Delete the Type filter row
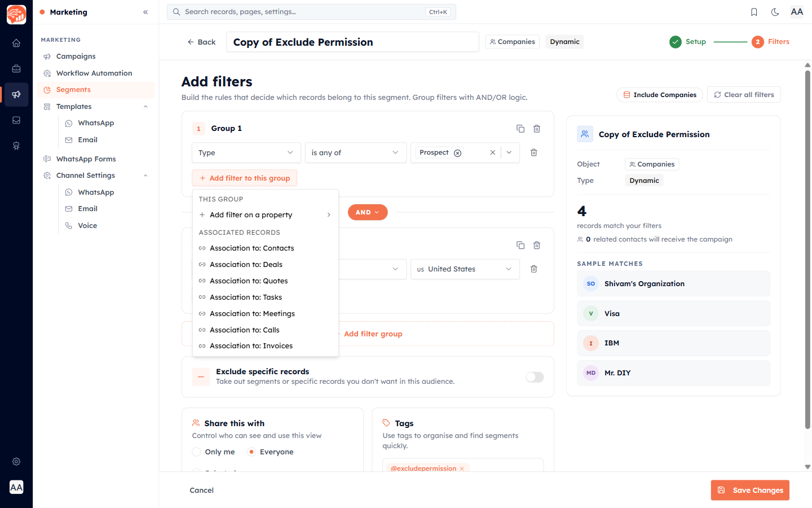Image resolution: width=812 pixels, height=508 pixels. [534, 152]
